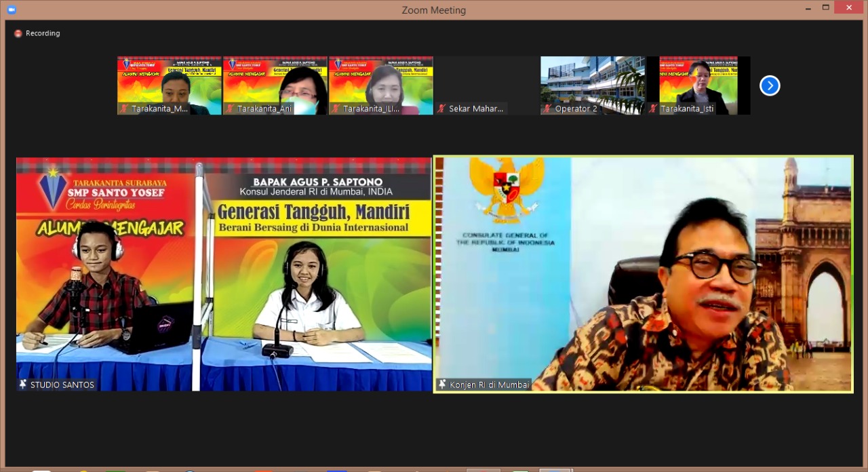Click the "Konjen RI di Mumbai" name label
Viewport: 868px width, 472px height.
pos(490,385)
